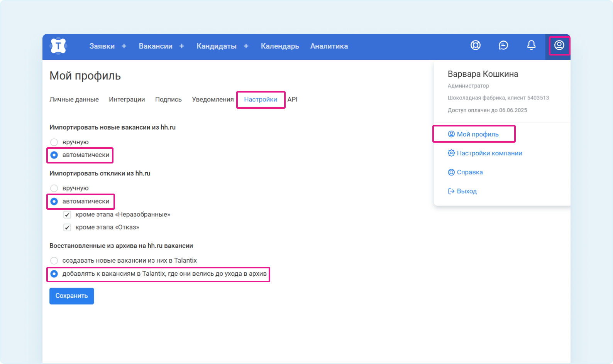Click the Администратор role text

coord(468,86)
